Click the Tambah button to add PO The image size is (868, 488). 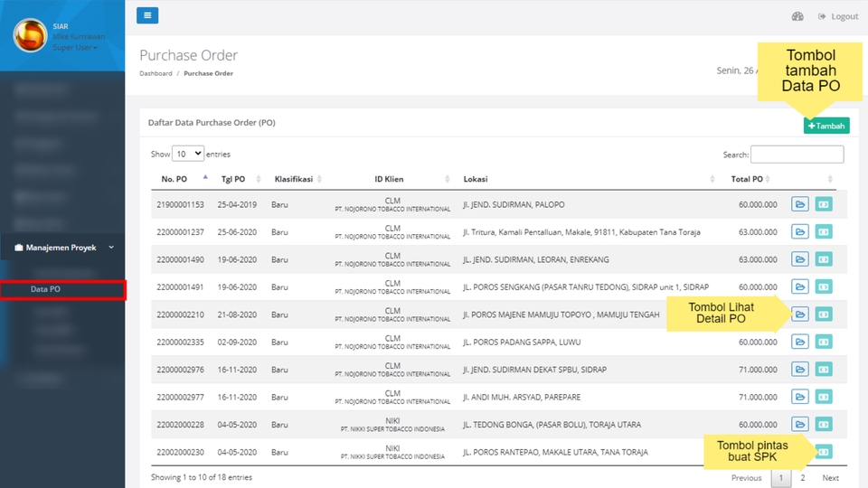[826, 126]
